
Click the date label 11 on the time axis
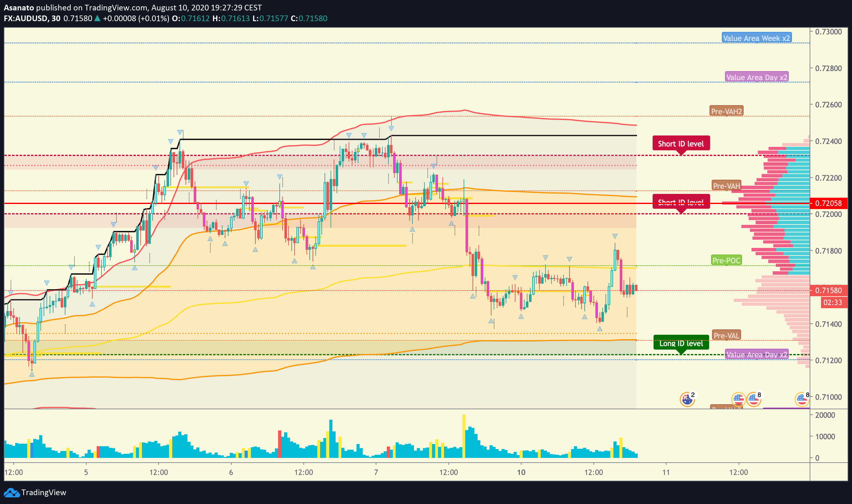666,472
